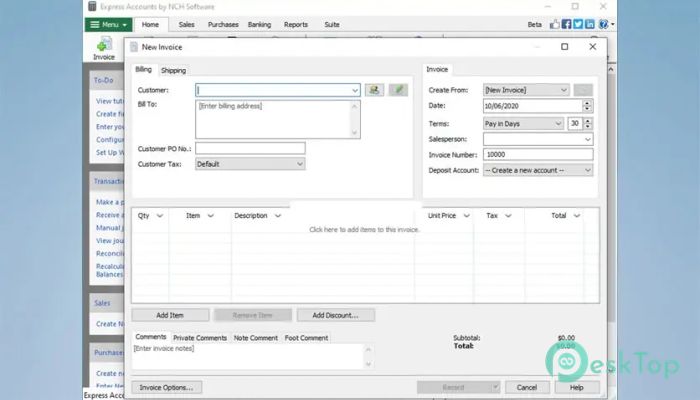Screen dimensions: 700x400
Task: Close the New Invoice dialog
Action: point(592,46)
